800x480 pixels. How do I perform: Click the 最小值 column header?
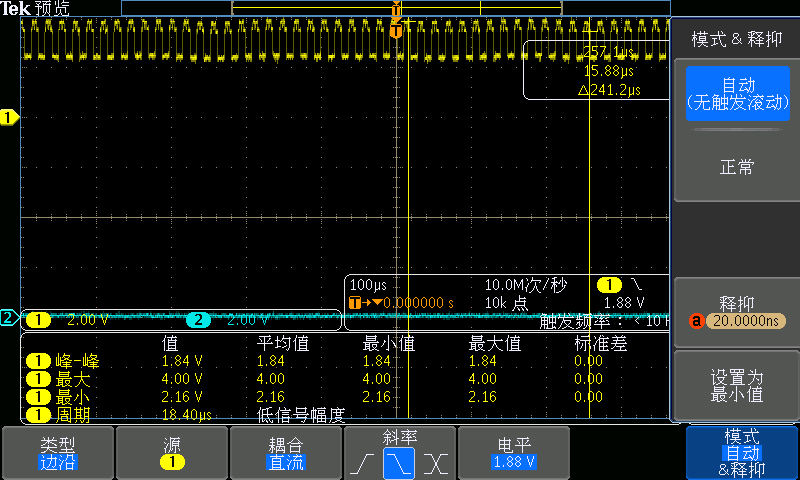coord(389,343)
